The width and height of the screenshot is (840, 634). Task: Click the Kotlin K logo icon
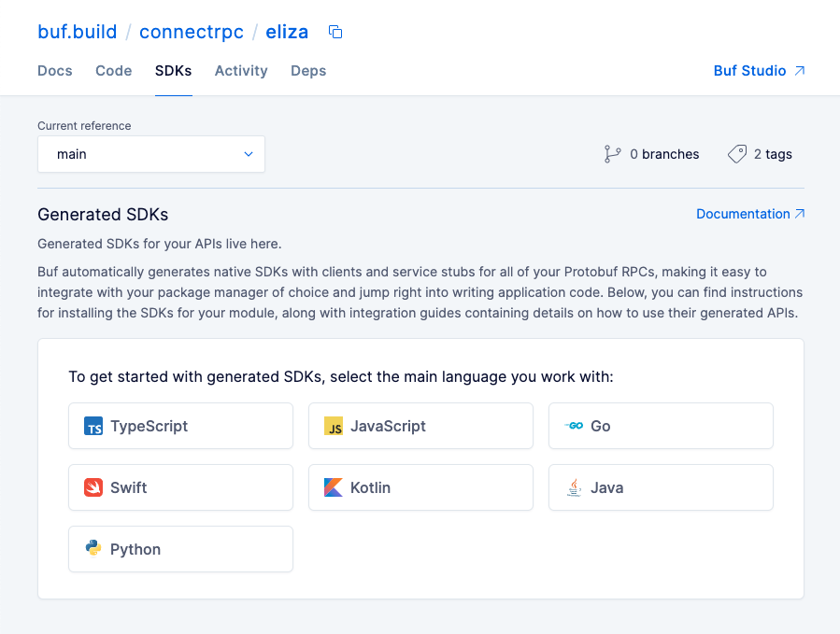(334, 487)
